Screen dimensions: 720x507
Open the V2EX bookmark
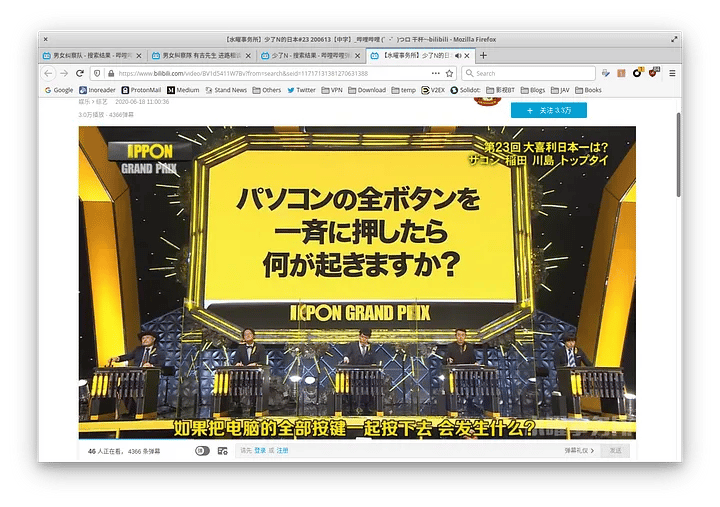point(433,90)
